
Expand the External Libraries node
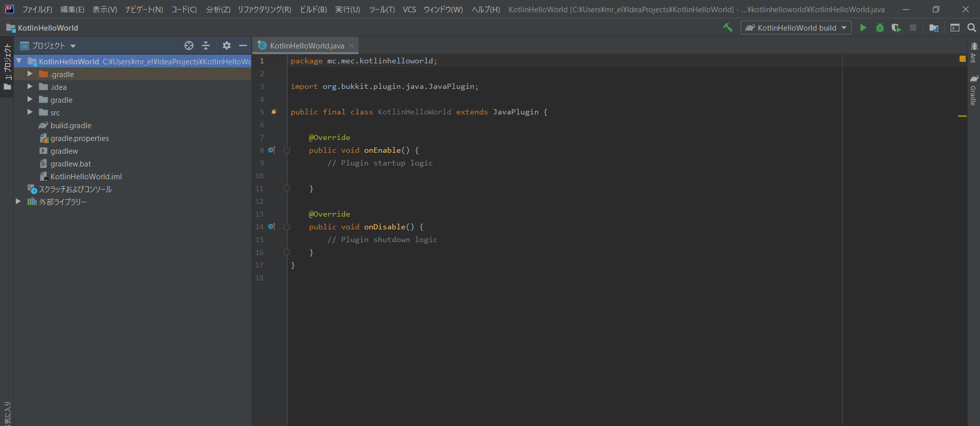pyautogui.click(x=18, y=202)
